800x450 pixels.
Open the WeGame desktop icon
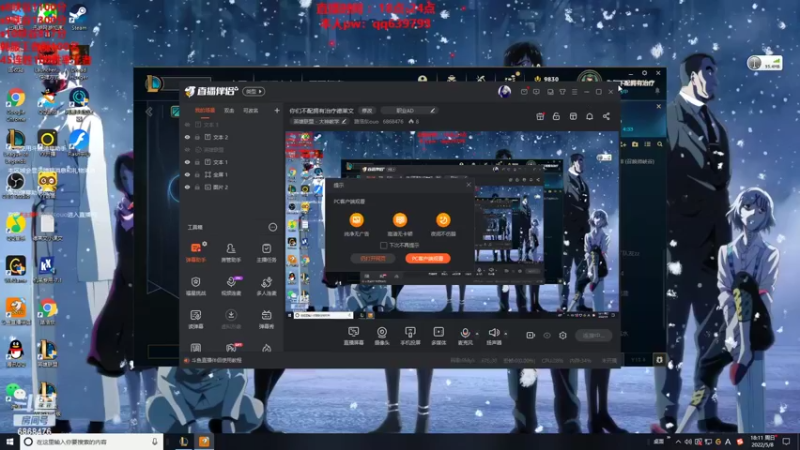click(16, 269)
